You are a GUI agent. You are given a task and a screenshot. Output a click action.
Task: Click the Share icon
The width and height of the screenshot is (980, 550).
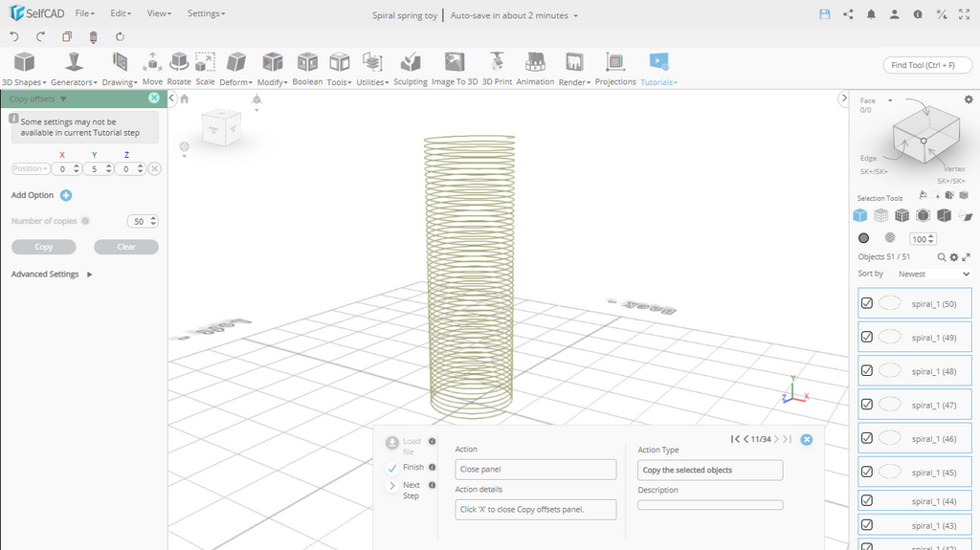[x=848, y=14]
